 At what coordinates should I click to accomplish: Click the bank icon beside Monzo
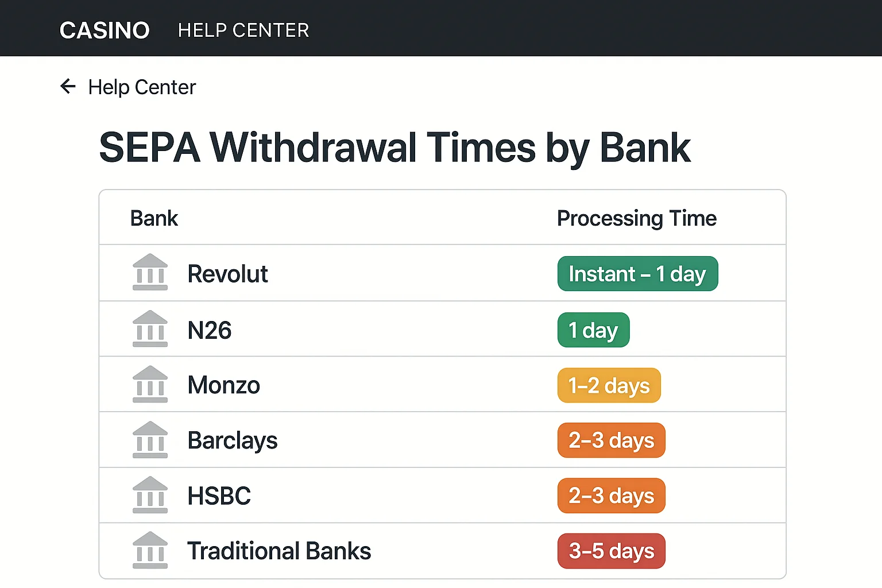150,384
